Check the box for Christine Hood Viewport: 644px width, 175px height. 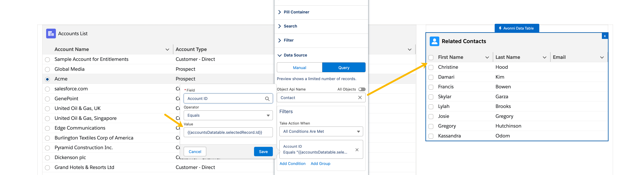431,67
